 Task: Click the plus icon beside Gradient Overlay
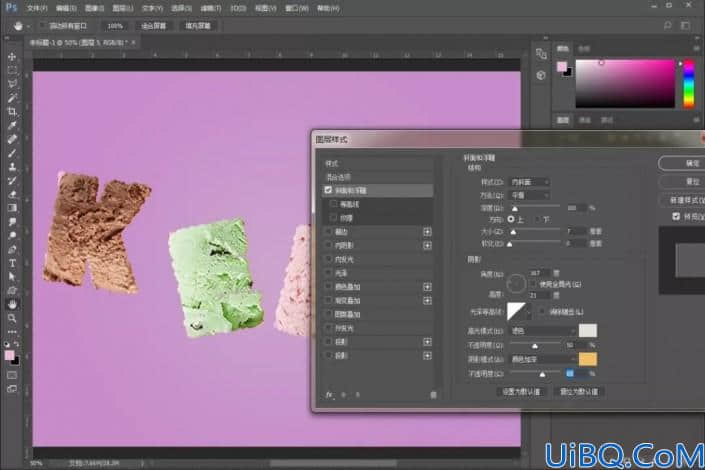tap(427, 300)
